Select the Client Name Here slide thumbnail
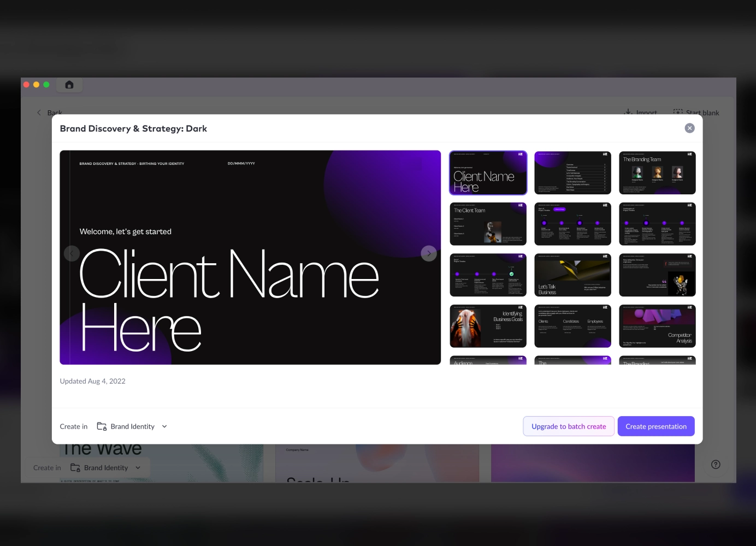Image resolution: width=756 pixels, height=546 pixels. [x=488, y=173]
